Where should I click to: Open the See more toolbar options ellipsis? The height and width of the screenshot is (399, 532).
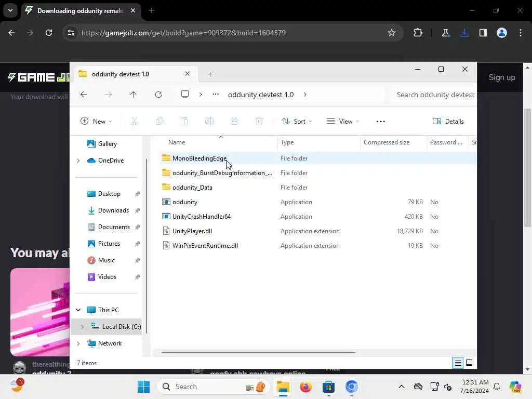381,121
